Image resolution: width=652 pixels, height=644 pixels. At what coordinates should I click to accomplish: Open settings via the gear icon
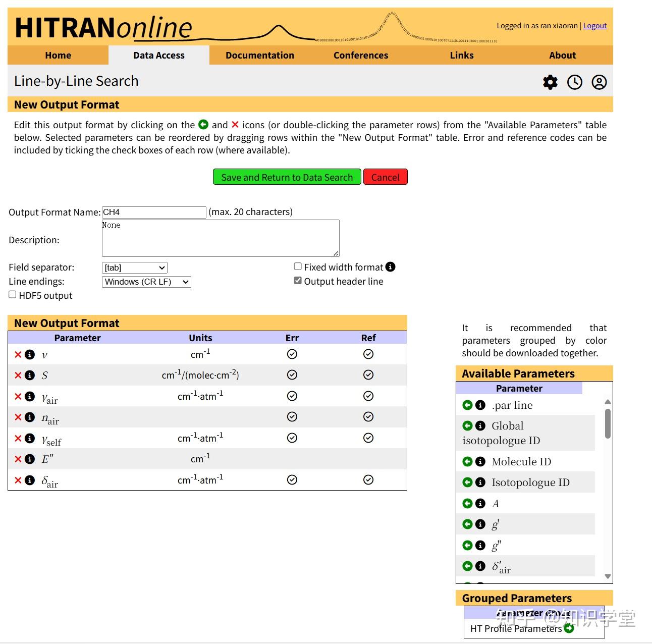click(550, 82)
